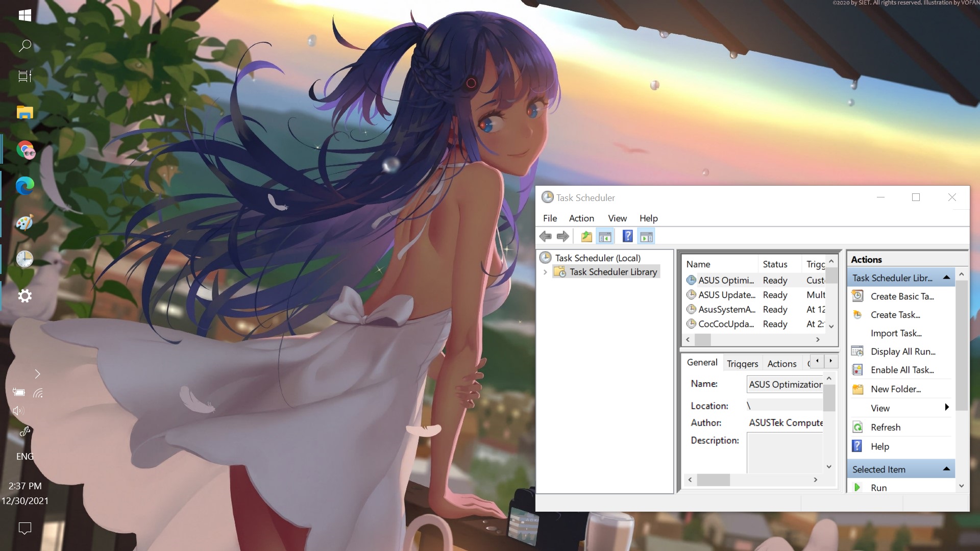Click the blue Help toolbar icon
Viewport: 980px width, 551px height.
coord(628,236)
